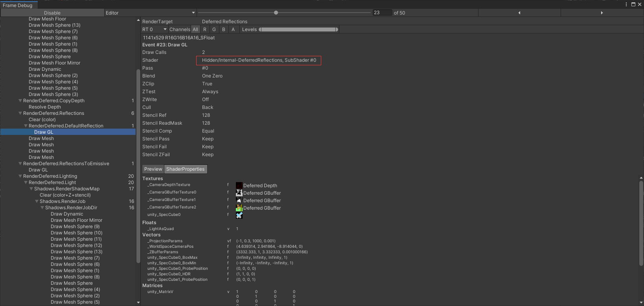Select the Resolve Depth event

click(45, 107)
